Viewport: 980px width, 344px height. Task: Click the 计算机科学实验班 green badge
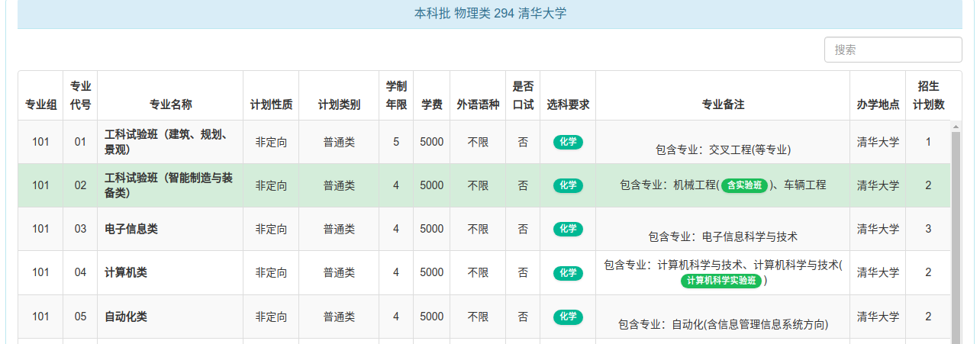tap(722, 281)
